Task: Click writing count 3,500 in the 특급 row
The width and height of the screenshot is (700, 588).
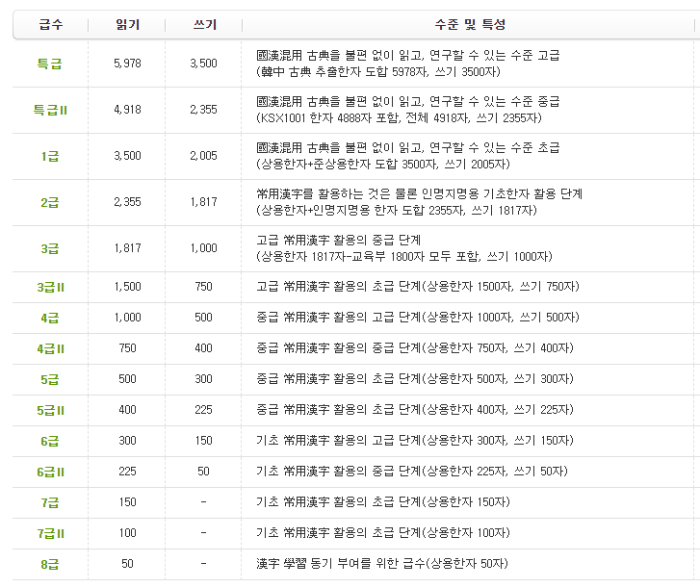Action: tap(203, 64)
